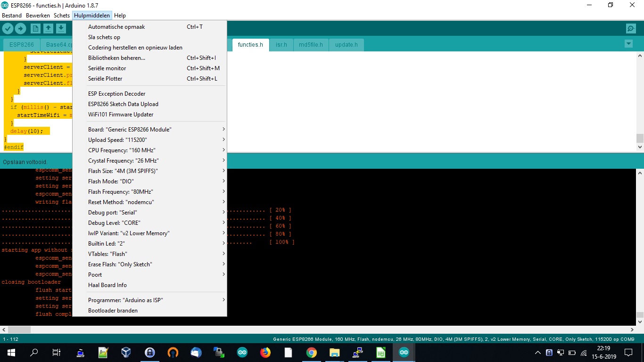Open the headphones app icon on the taskbar
This screenshot has height=362, width=644.
tap(173, 352)
